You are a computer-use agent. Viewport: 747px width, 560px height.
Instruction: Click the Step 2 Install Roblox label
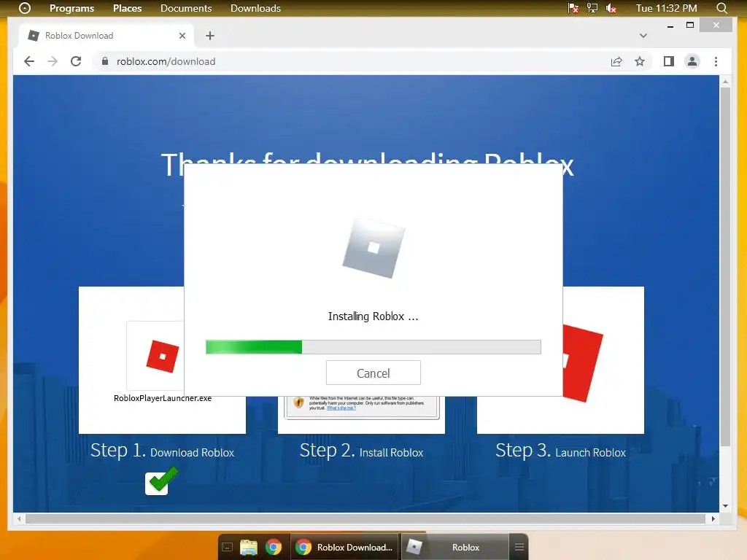pos(361,451)
